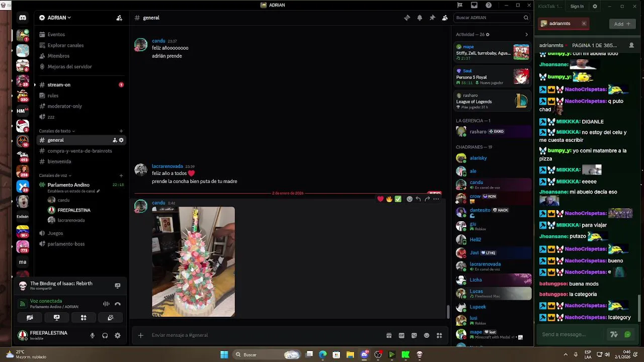Open the soundboard in voice panel
This screenshot has width=644, height=362.
(111, 318)
